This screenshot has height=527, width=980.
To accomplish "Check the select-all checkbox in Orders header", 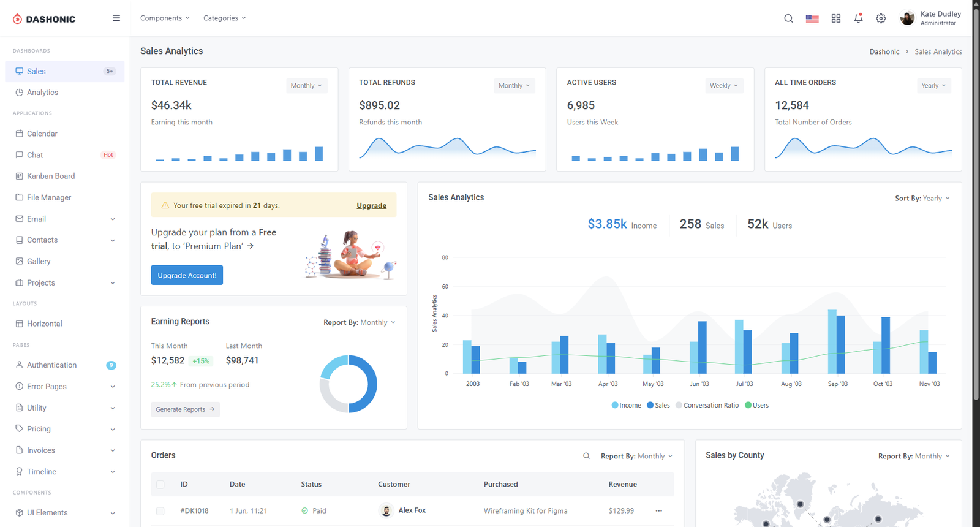I will tap(160, 484).
